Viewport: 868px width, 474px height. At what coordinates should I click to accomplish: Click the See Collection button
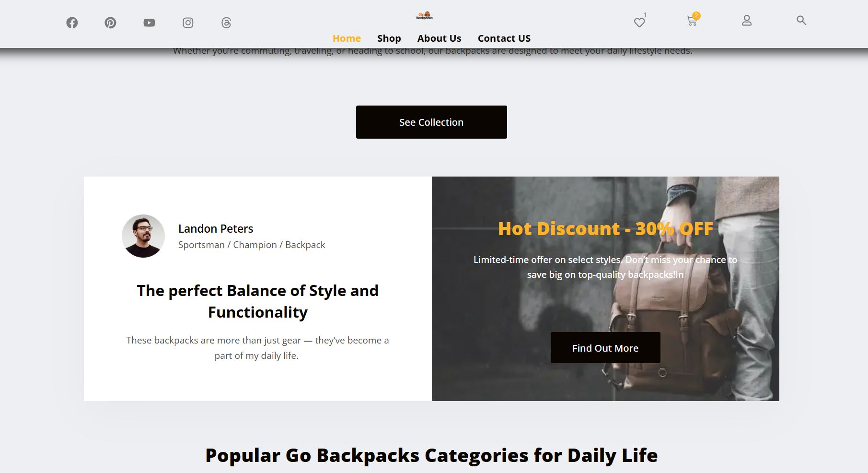click(431, 122)
